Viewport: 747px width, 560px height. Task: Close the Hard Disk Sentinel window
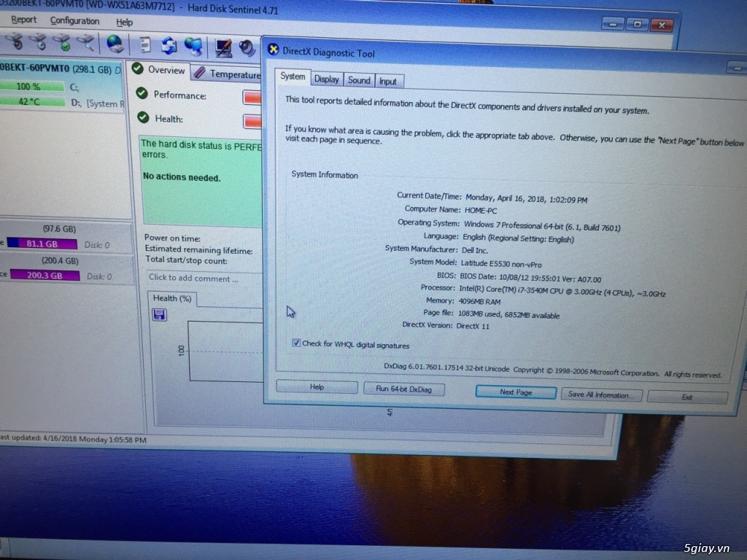click(x=662, y=25)
